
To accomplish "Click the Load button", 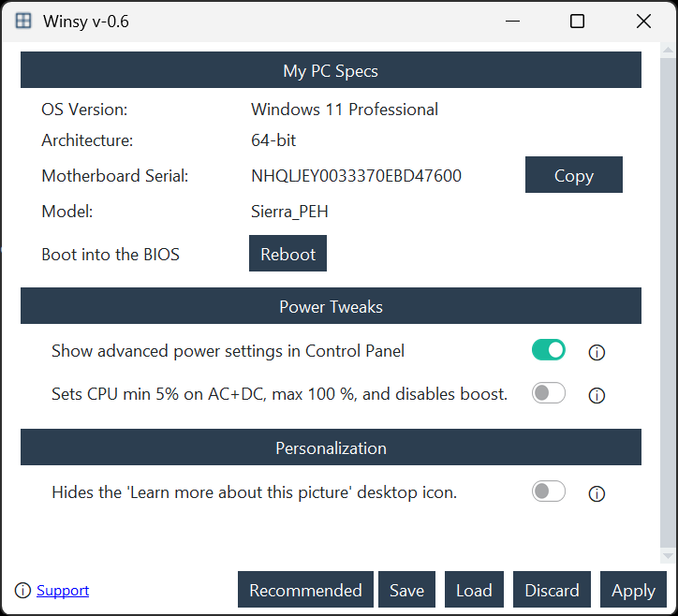I will pyautogui.click(x=474, y=590).
